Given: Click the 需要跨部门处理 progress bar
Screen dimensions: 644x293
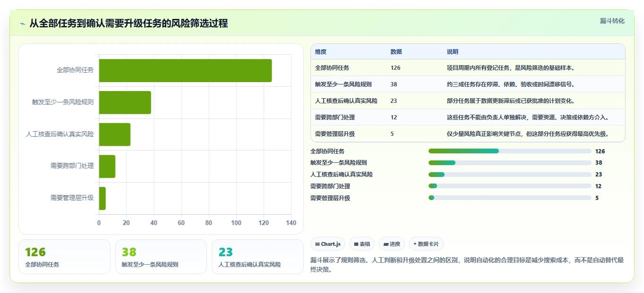Looking at the screenshot, I should [x=510, y=186].
